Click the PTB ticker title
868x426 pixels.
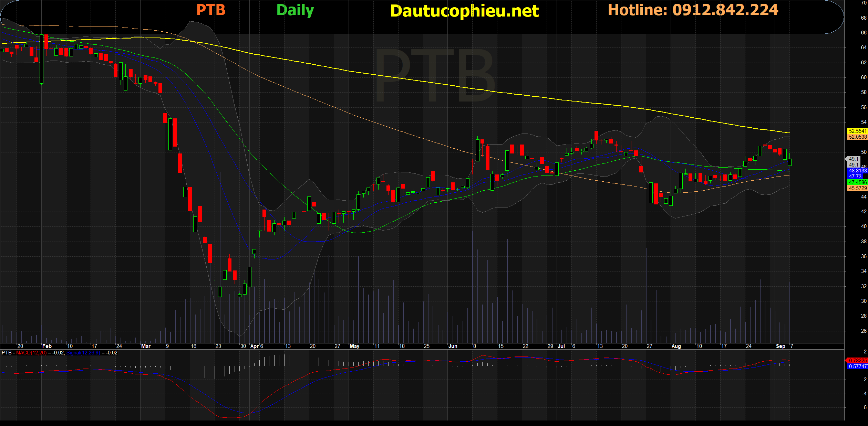(211, 10)
